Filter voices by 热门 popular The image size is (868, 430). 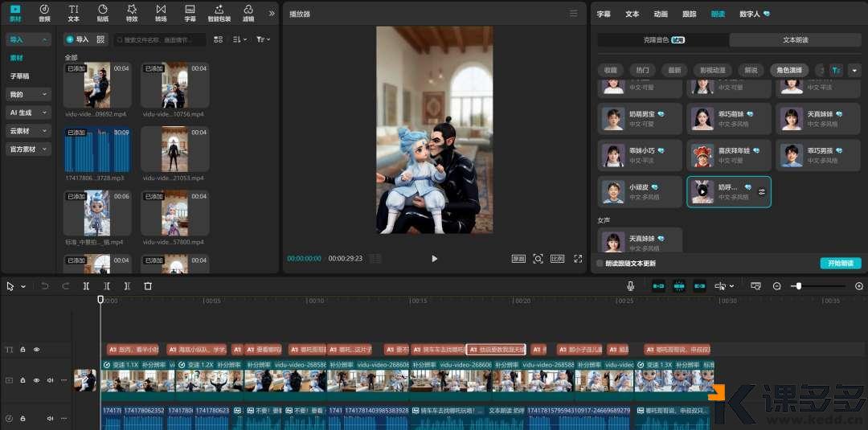[642, 70]
